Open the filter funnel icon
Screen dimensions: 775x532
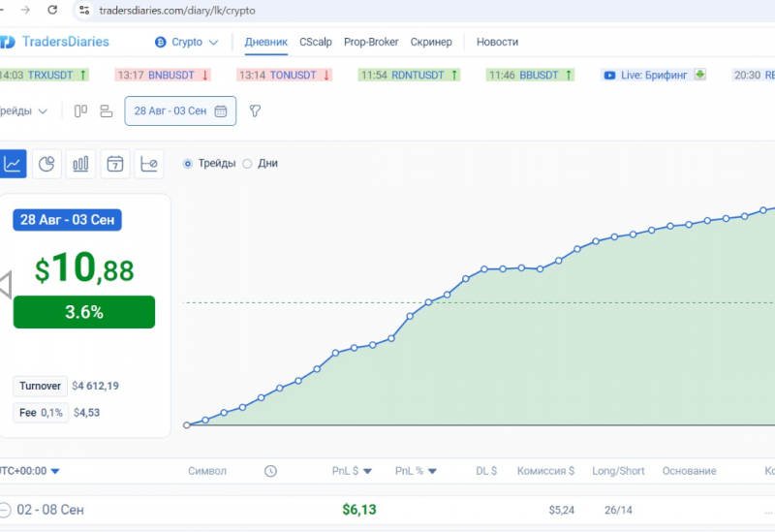[255, 110]
